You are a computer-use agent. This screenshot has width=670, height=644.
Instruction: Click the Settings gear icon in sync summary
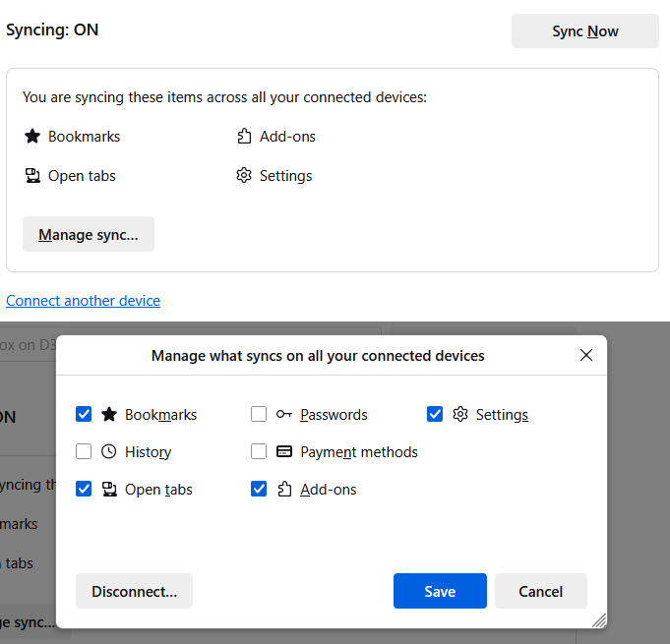pos(244,176)
